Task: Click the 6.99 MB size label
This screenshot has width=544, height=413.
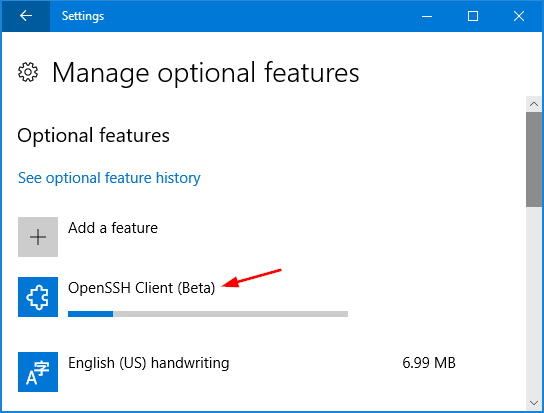Action: click(429, 363)
